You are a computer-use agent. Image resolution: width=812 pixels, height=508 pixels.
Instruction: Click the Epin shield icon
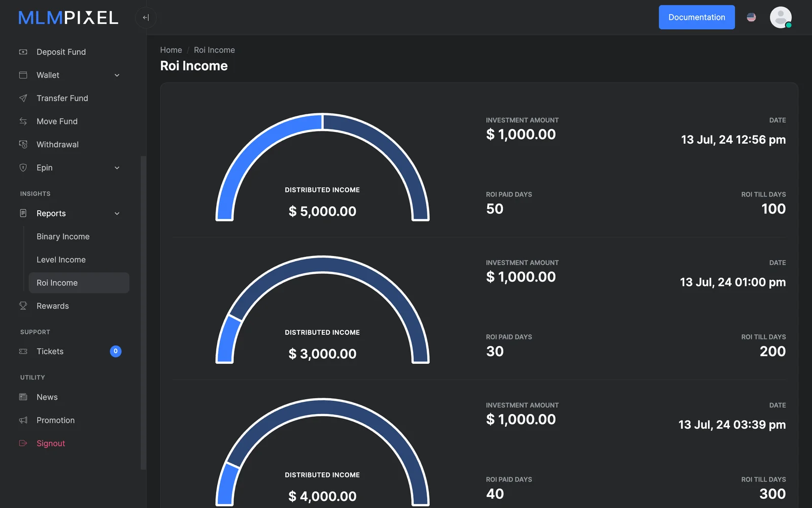pos(23,168)
